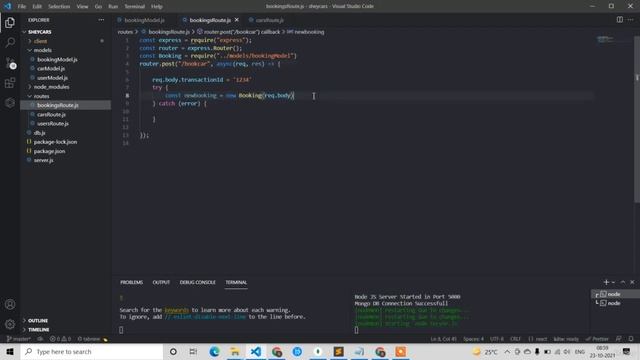Click the Prettier status bar item
This screenshot has width=640, height=360.
pos(597,339)
